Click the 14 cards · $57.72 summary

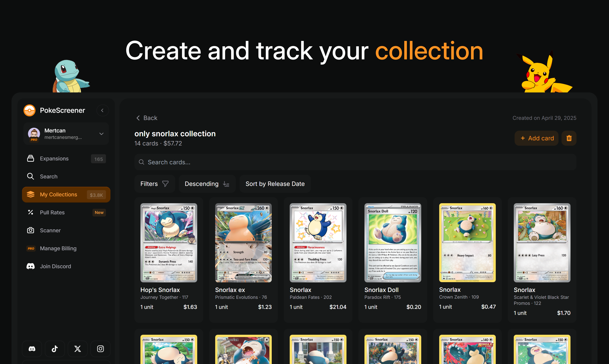158,144
